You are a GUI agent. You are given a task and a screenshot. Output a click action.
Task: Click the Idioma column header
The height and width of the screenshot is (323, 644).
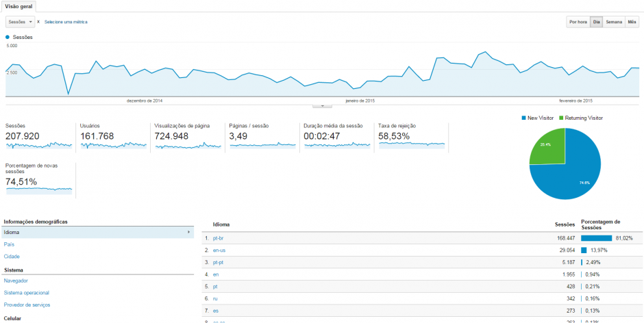pyautogui.click(x=221, y=224)
